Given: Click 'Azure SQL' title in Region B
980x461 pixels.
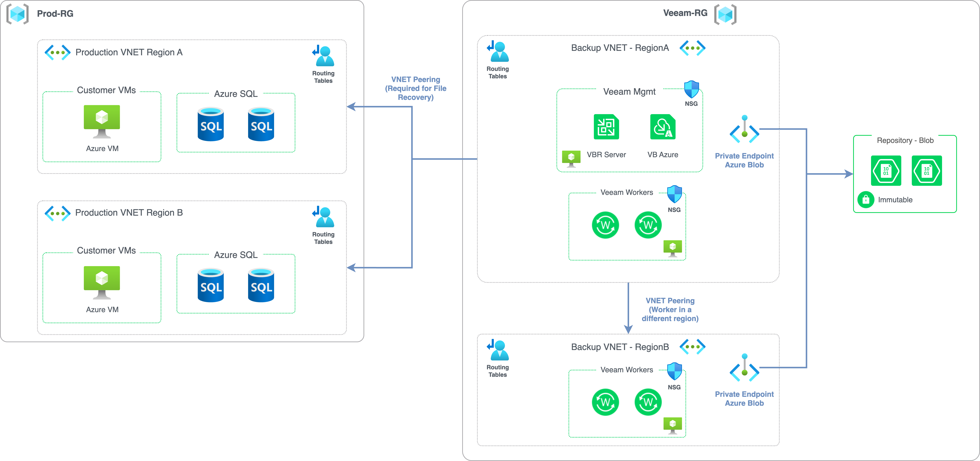Looking at the screenshot, I should [236, 255].
